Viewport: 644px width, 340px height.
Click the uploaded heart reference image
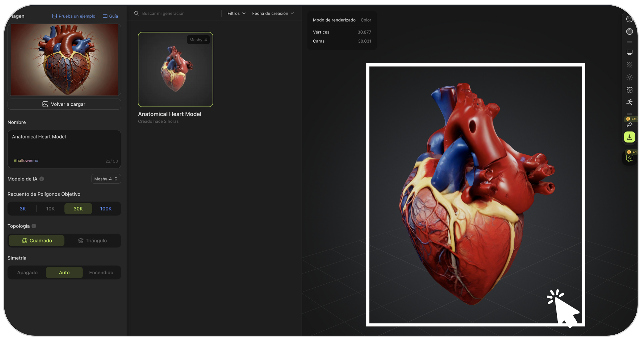(64, 60)
